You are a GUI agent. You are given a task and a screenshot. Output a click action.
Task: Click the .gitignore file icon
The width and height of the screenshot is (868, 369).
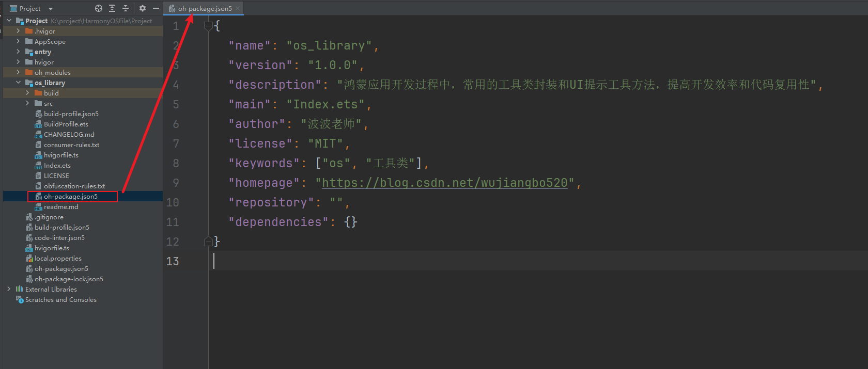(x=29, y=217)
